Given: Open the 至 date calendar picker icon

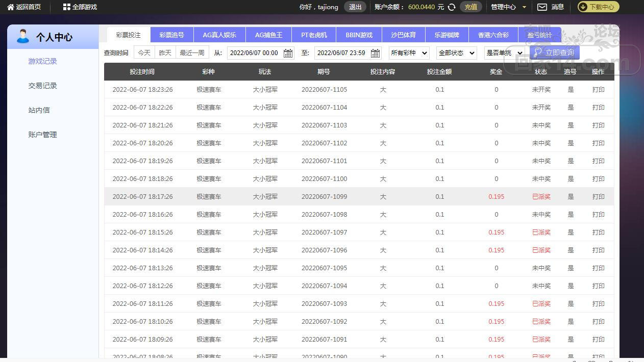Looking at the screenshot, I should (x=375, y=53).
